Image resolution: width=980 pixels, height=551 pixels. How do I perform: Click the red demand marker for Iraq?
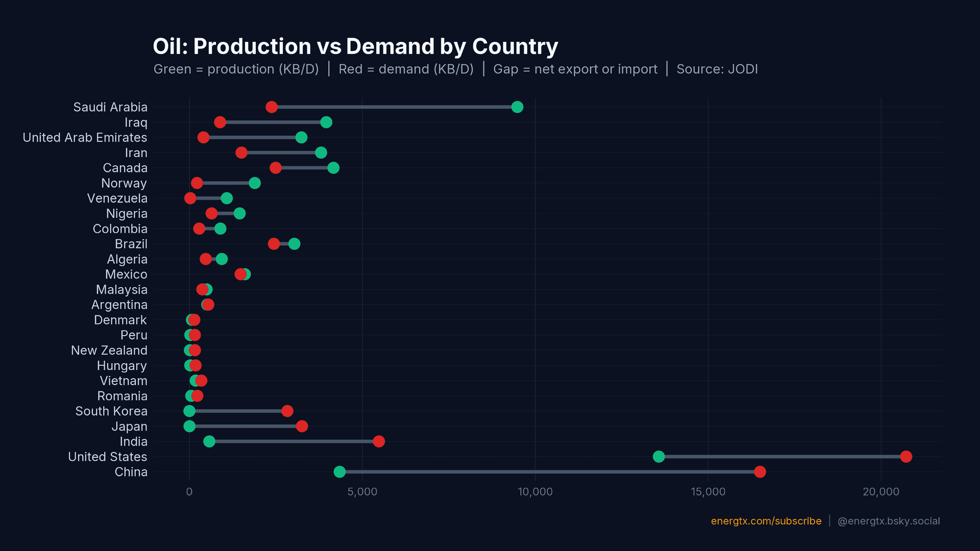(219, 122)
